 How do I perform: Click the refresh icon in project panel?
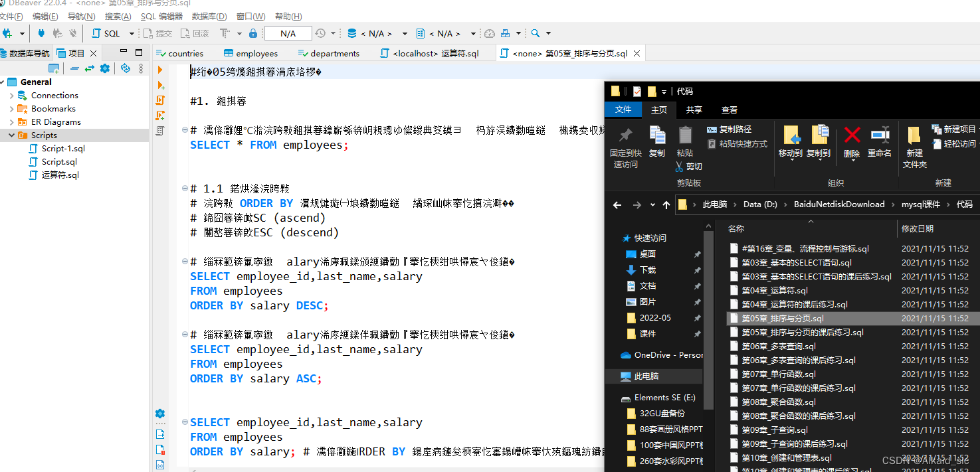pos(126,68)
